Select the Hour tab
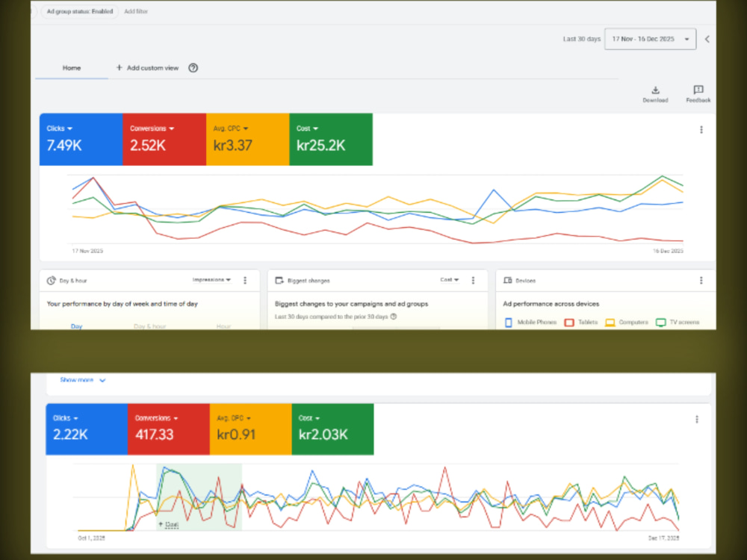Screen dimensions: 747x560 tap(223, 326)
